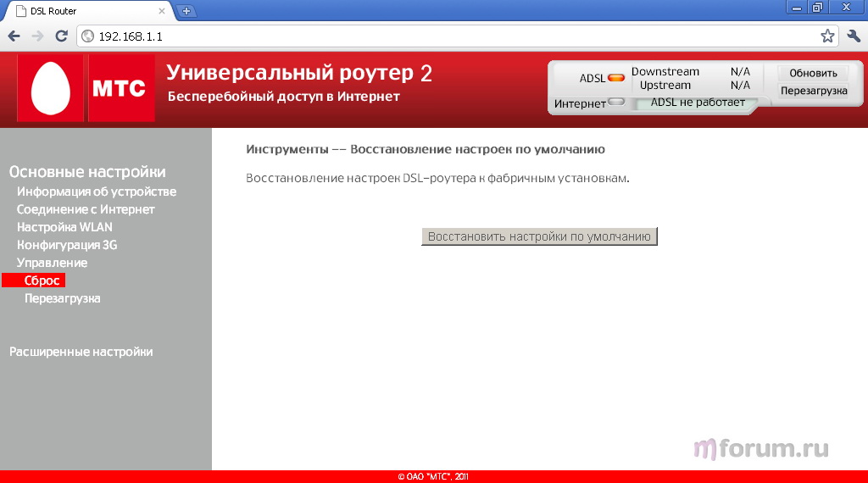This screenshot has height=483, width=868.
Task: Click the © ОАО "МТС", 2011 footer text
Action: (x=433, y=476)
